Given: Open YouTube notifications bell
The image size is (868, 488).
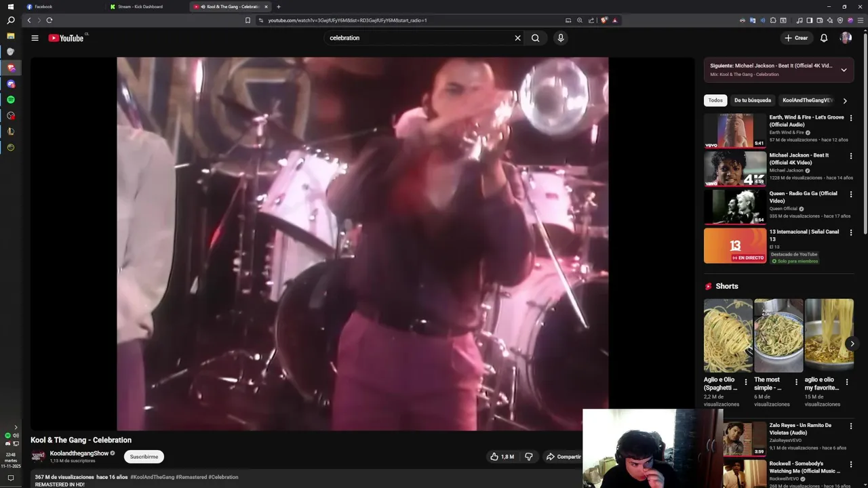Looking at the screenshot, I should pos(824,38).
